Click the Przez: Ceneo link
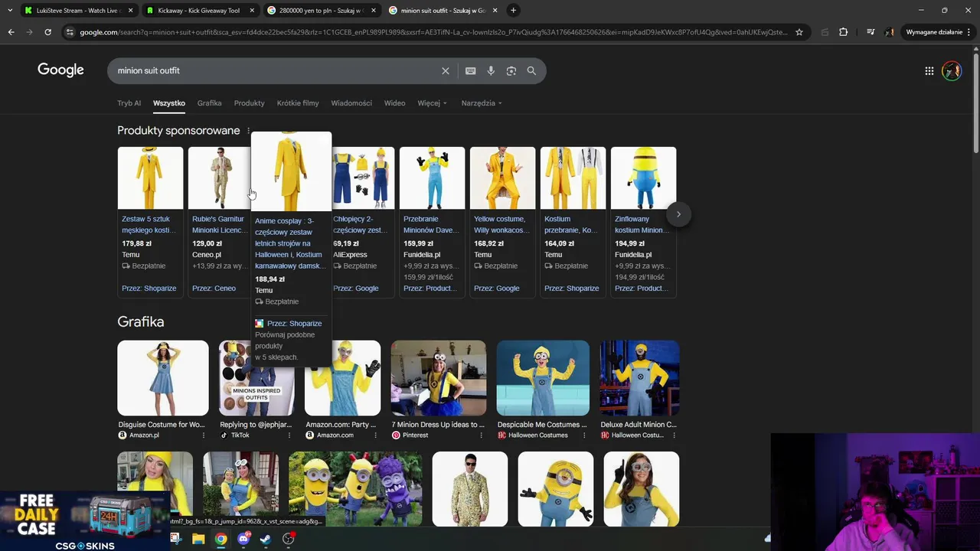 point(214,289)
